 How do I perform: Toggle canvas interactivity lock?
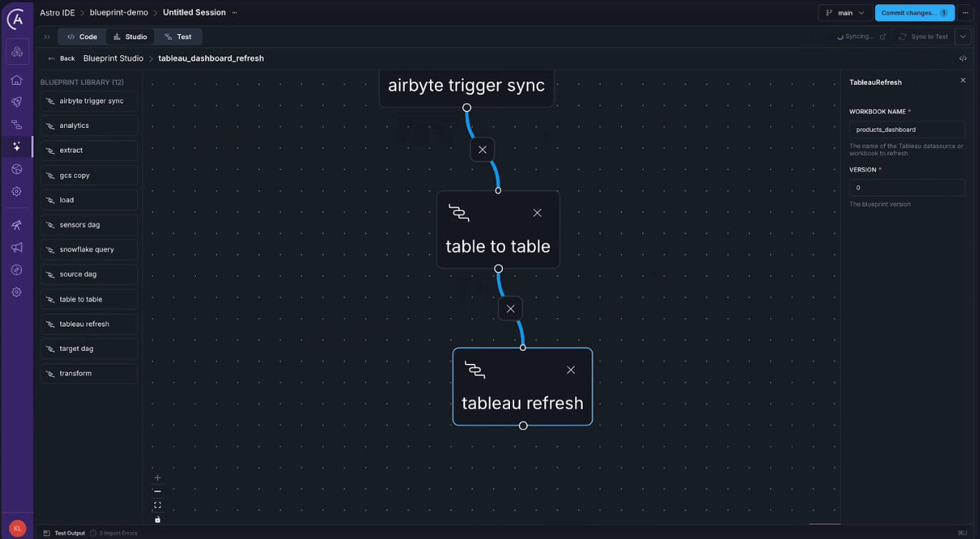pyautogui.click(x=158, y=519)
